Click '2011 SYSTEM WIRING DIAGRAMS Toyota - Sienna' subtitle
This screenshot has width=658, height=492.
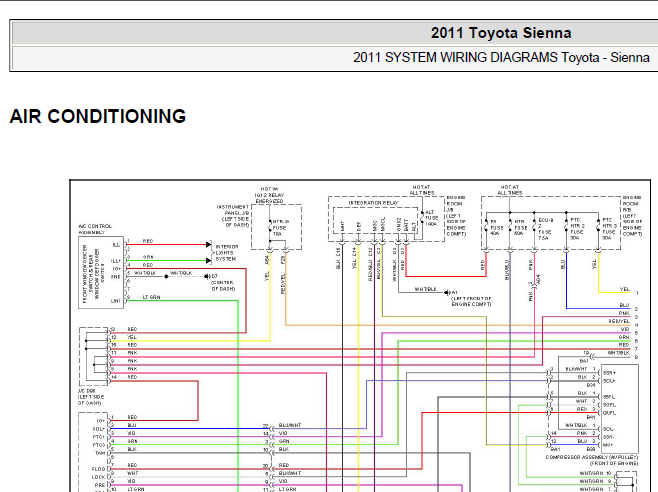click(x=501, y=58)
